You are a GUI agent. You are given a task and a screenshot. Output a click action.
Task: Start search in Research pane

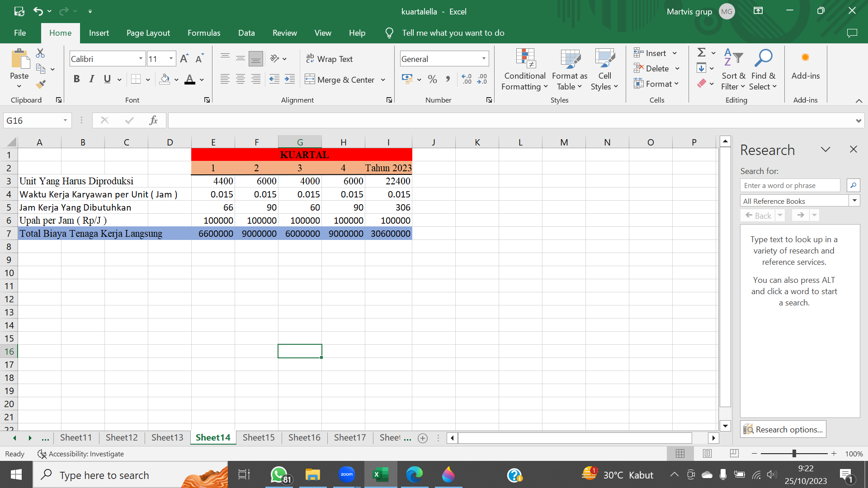coord(853,185)
